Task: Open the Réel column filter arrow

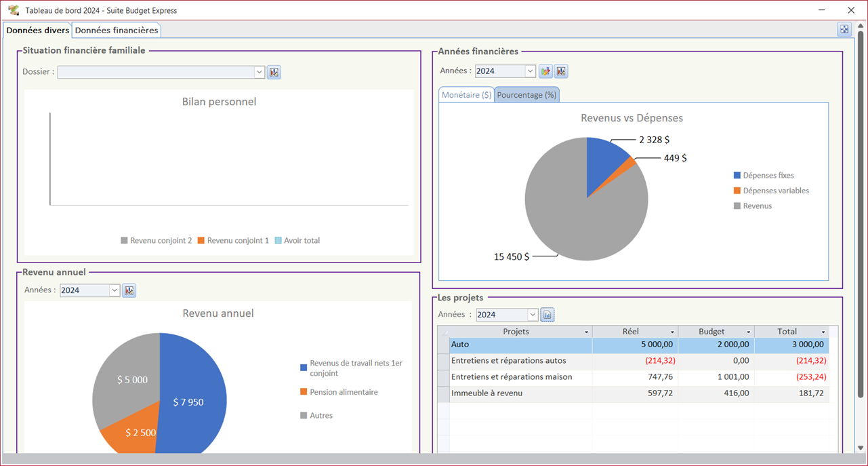Action: pyautogui.click(x=672, y=332)
